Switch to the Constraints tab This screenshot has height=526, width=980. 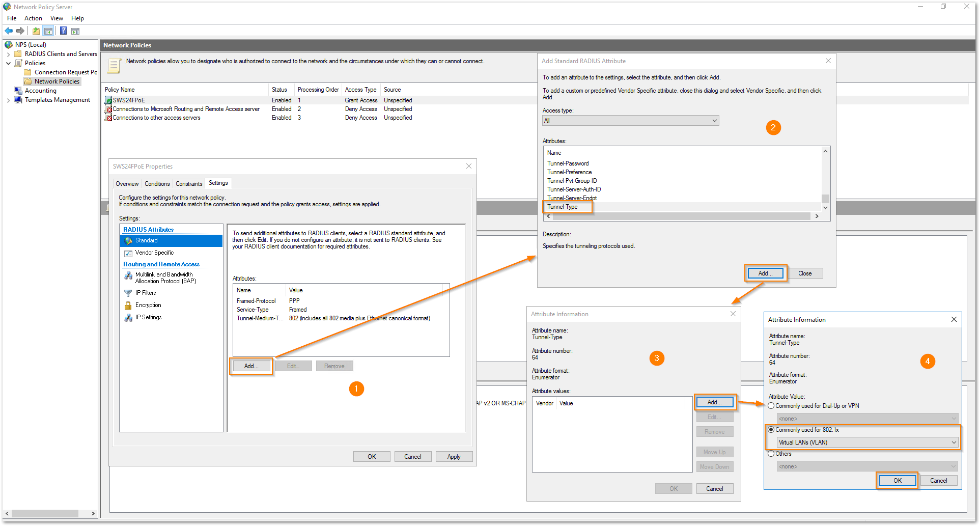pyautogui.click(x=189, y=184)
